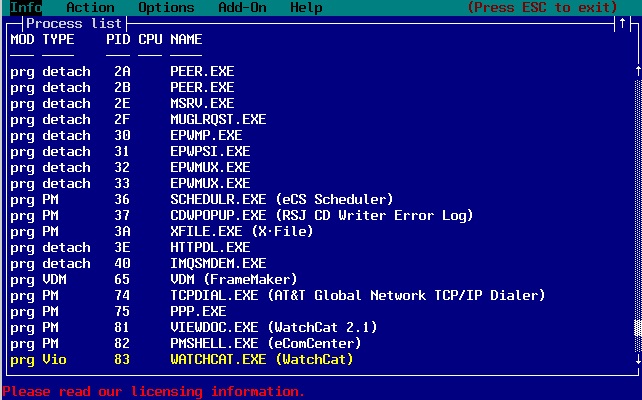Click the MOD column header
Image resolution: width=642 pixels, height=400 pixels.
pyautogui.click(x=22, y=39)
